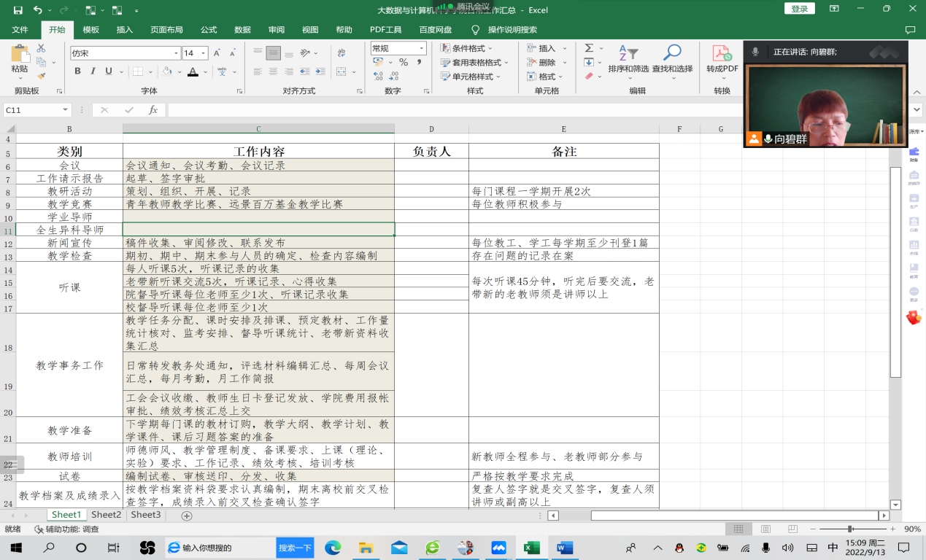The width and height of the screenshot is (926, 560).
Task: Expand the font name dropdown (仿宋)
Action: click(176, 53)
